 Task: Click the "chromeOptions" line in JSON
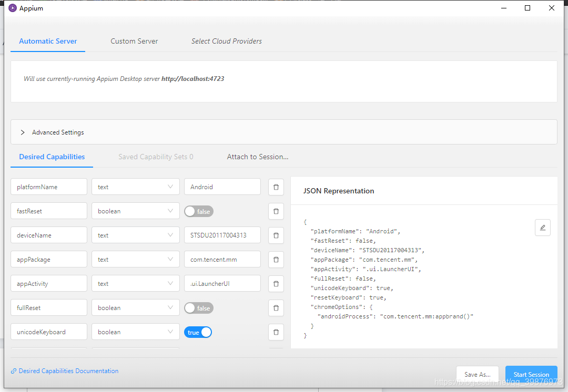(341, 307)
